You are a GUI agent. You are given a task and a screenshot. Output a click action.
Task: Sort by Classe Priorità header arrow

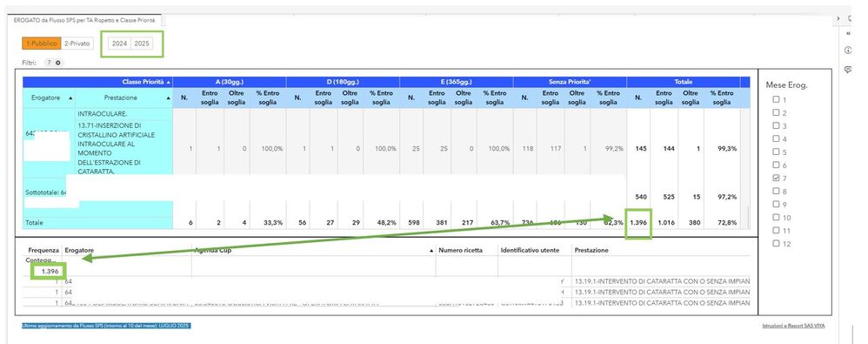(168, 82)
